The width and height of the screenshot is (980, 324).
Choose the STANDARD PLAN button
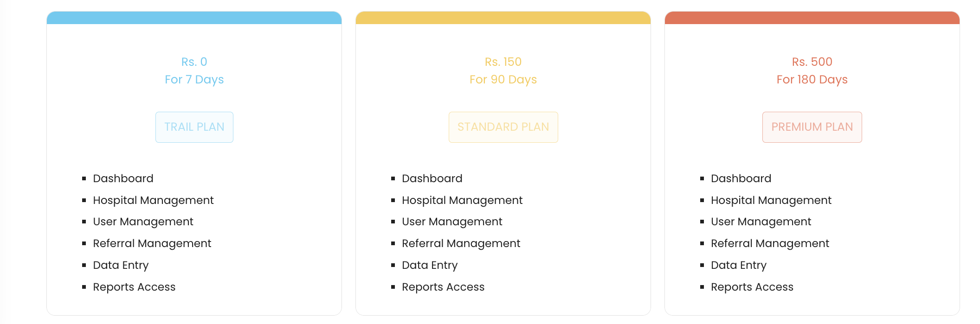pyautogui.click(x=503, y=127)
